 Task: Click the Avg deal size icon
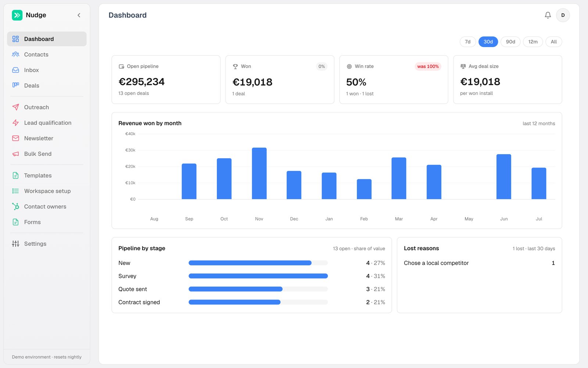click(x=463, y=67)
